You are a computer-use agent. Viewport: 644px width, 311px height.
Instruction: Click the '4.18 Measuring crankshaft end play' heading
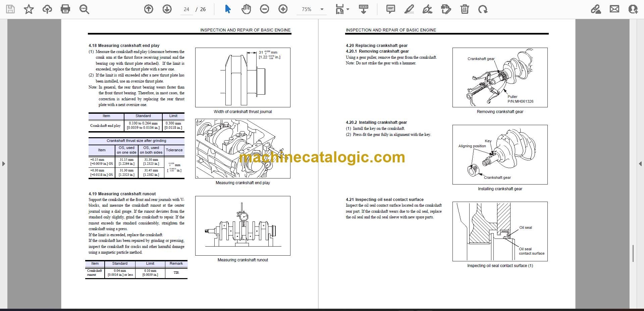pos(124,46)
